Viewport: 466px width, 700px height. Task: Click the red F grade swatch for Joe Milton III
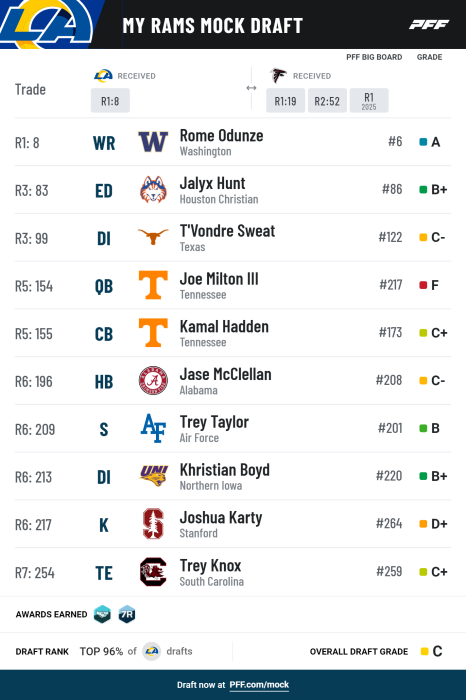(x=423, y=285)
